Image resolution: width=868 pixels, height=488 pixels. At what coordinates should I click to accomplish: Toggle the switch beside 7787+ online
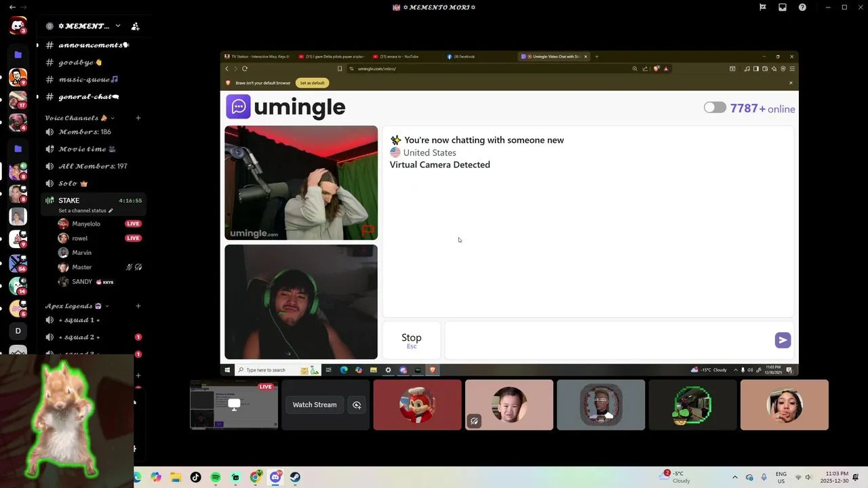point(715,108)
